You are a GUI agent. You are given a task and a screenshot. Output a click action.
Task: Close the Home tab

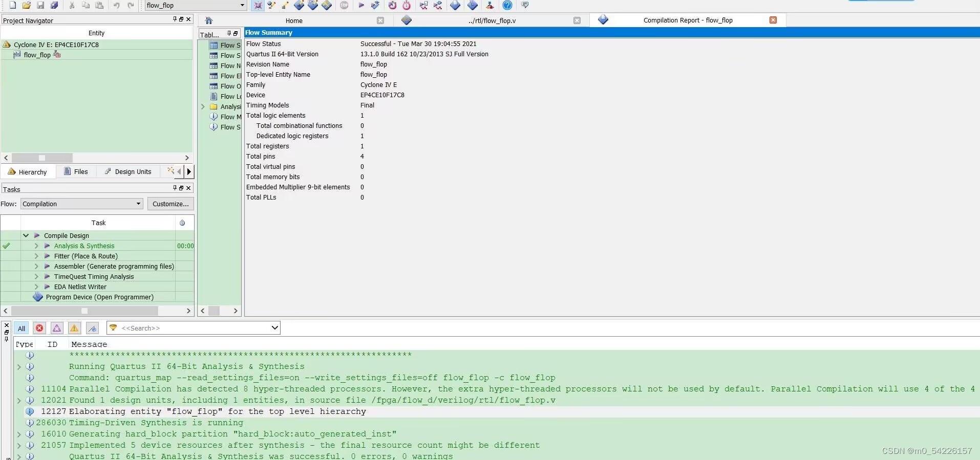(x=380, y=20)
